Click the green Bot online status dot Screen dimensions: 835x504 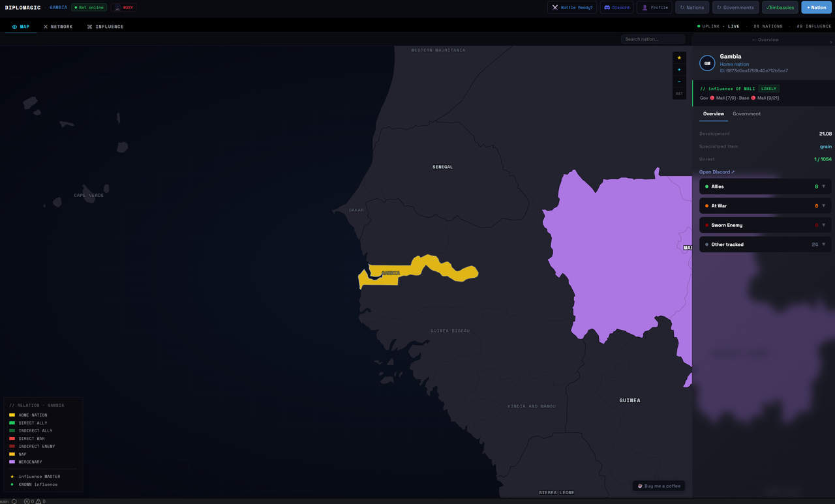76,8
